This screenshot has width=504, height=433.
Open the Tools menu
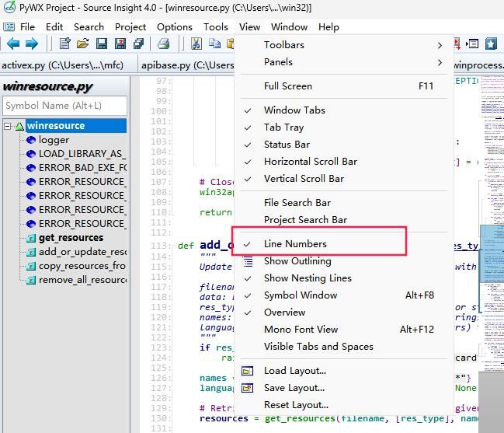pyautogui.click(x=215, y=27)
